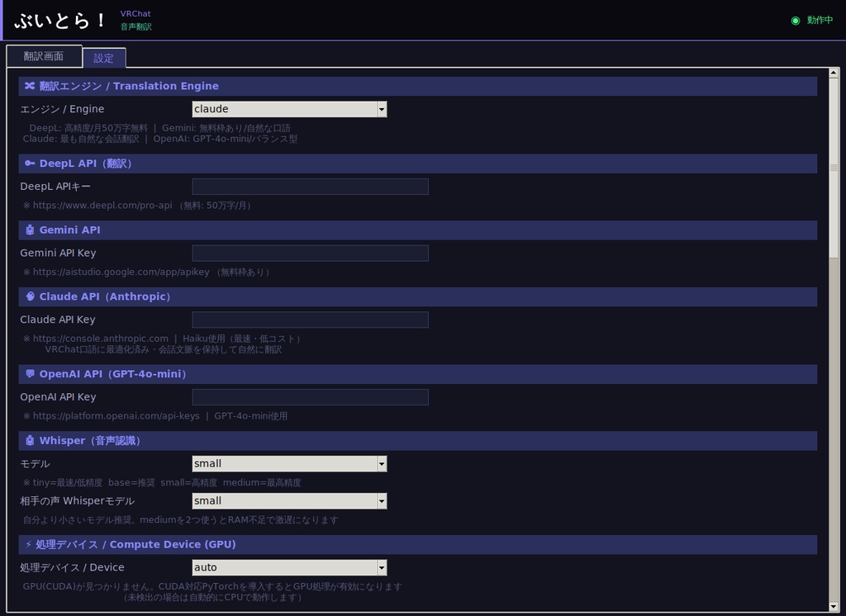
Task: Click the 自分より小さいモデル推奨 hint text
Action: pyautogui.click(x=180, y=520)
